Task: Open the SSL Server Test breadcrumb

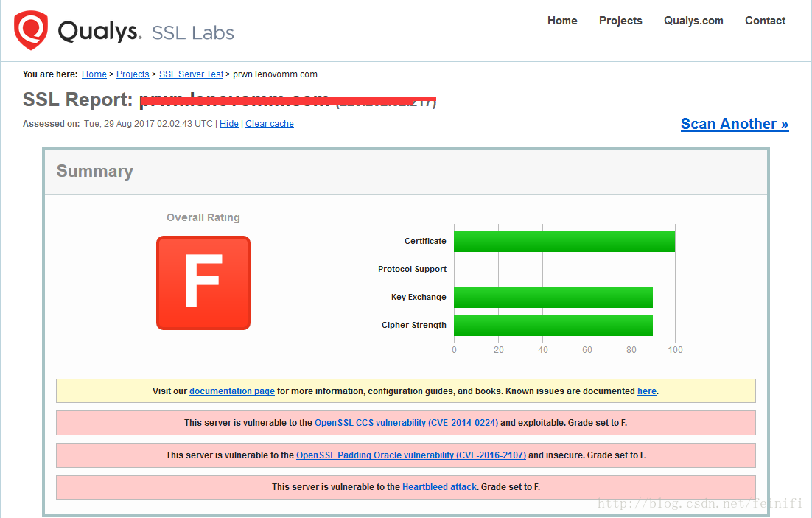Action: (x=191, y=74)
